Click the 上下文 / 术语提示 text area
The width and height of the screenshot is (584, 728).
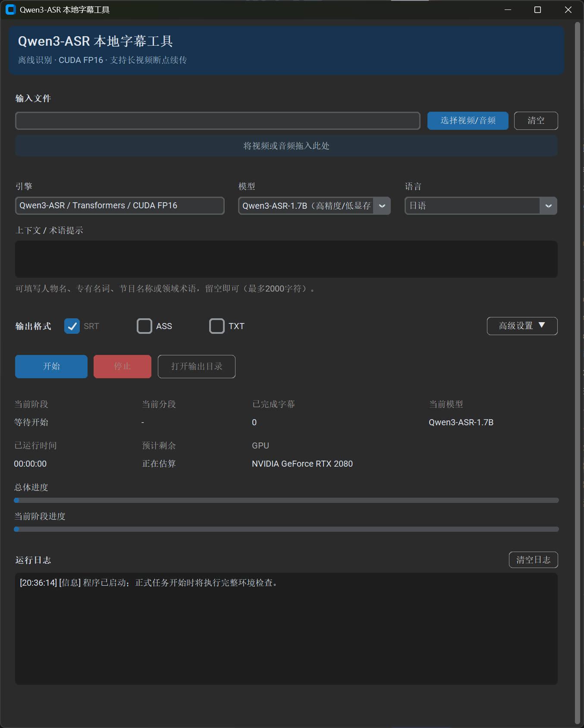tap(286, 259)
